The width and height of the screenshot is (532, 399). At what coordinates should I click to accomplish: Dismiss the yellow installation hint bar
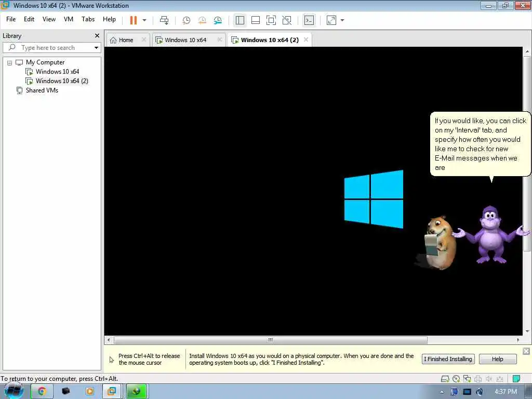526,351
